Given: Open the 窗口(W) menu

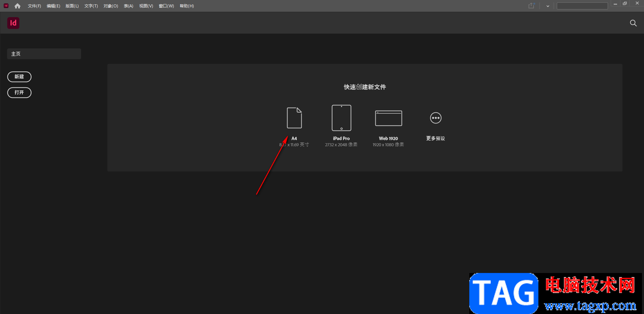Looking at the screenshot, I should [x=166, y=6].
